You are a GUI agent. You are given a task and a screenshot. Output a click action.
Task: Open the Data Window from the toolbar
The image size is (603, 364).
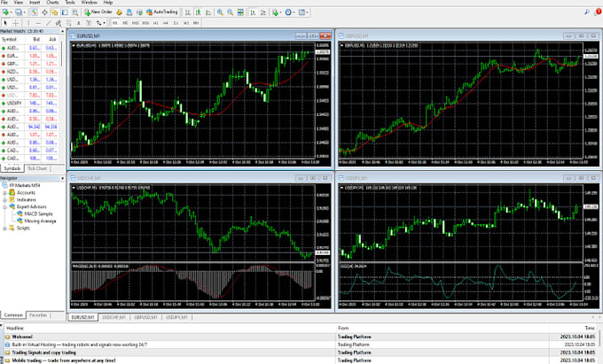(44, 12)
